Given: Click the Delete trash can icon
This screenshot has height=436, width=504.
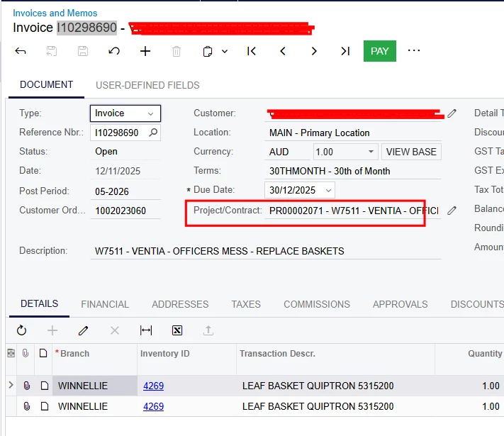Looking at the screenshot, I should pyautogui.click(x=177, y=51).
